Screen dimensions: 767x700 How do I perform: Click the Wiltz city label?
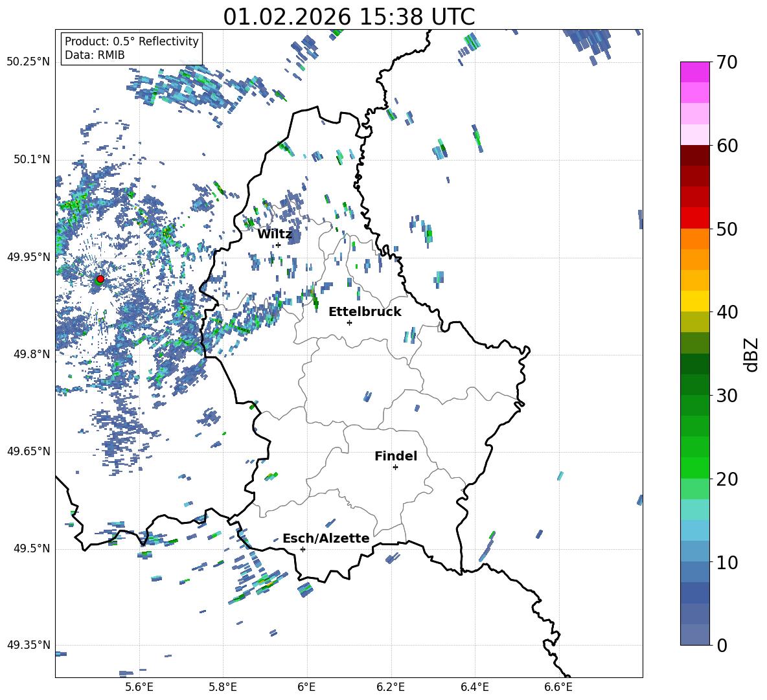(x=275, y=234)
